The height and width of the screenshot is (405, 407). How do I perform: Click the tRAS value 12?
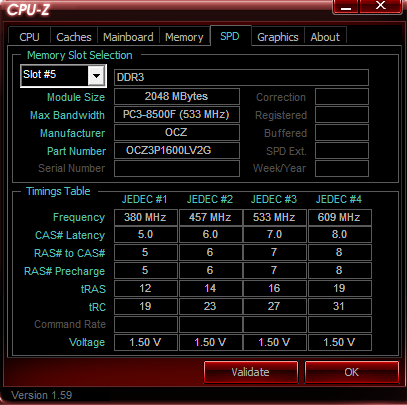[x=146, y=288]
